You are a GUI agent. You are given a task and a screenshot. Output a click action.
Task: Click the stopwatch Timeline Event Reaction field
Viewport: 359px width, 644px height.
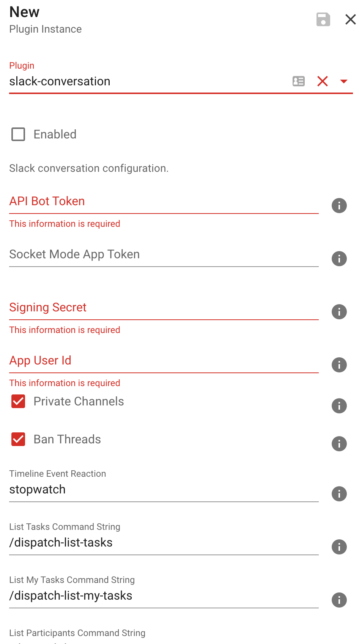(x=163, y=490)
